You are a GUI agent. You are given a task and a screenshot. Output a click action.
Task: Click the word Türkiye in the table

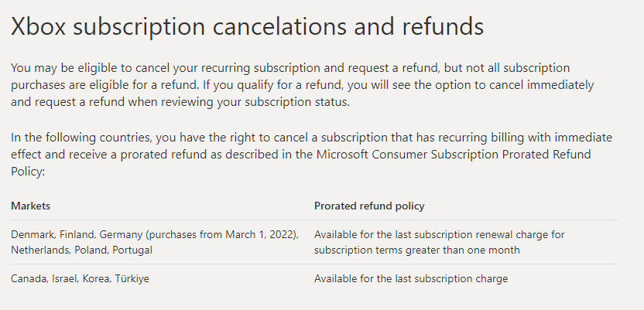[132, 279]
